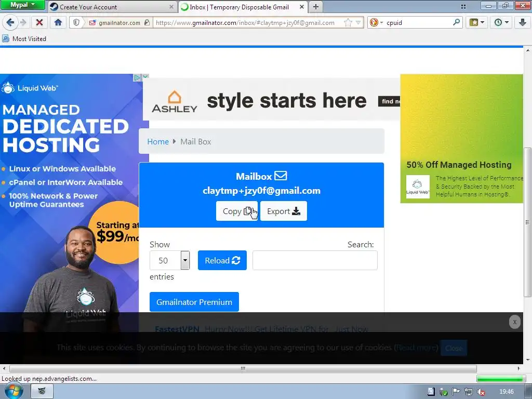The image size is (532, 399).
Task: Open the Mypal application menu
Action: point(23,5)
